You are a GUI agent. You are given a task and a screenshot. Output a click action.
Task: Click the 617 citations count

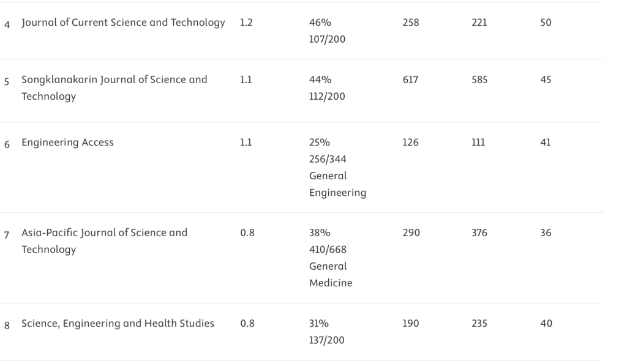coord(410,80)
